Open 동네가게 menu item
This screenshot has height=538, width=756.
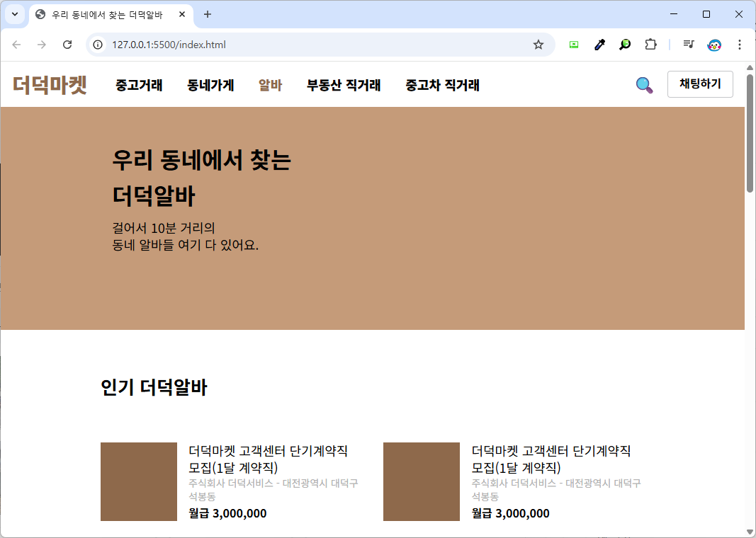(x=210, y=85)
